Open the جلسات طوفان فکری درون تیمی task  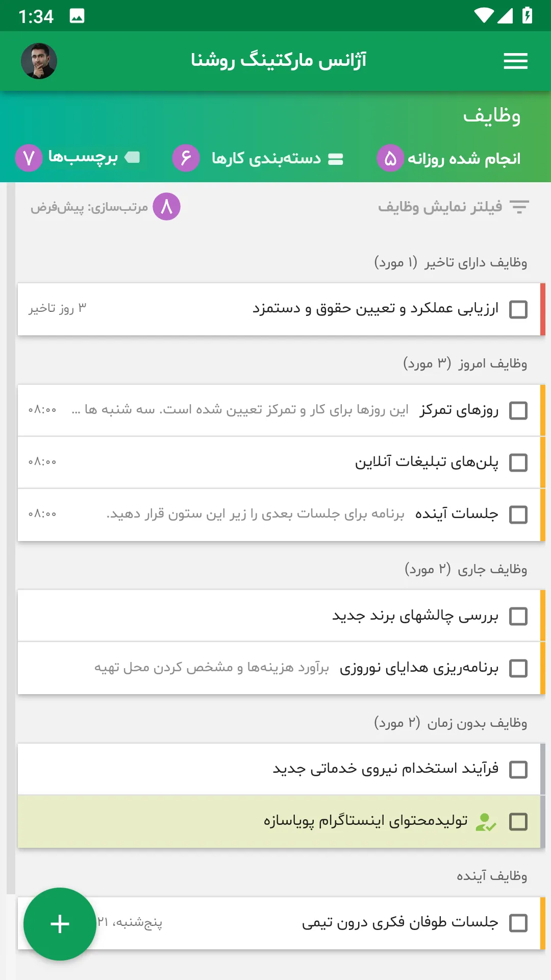[279, 923]
